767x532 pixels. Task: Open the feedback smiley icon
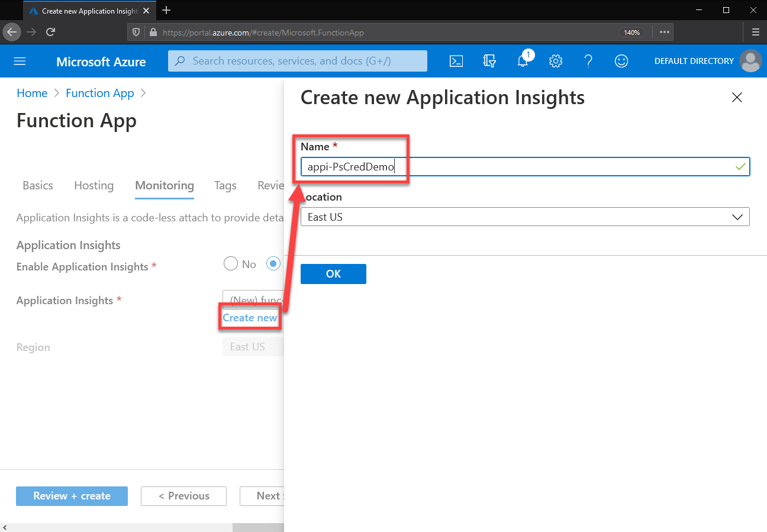pos(621,61)
